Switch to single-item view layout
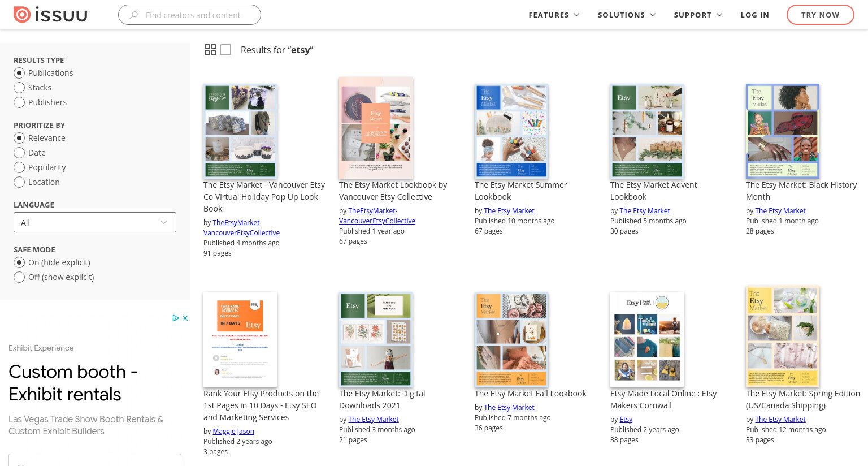868x466 pixels. [x=225, y=50]
